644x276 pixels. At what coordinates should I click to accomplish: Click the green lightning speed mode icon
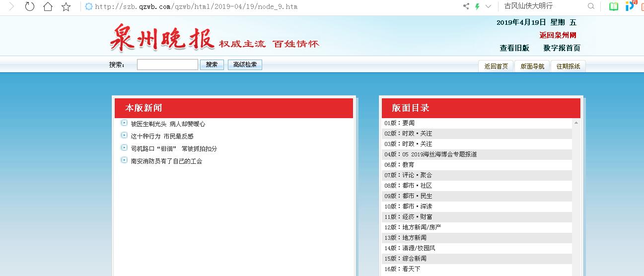[x=477, y=6]
